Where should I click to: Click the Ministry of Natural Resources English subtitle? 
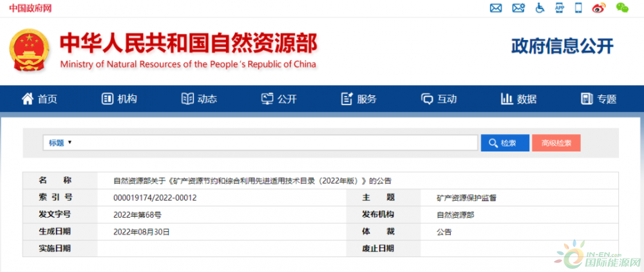tap(188, 64)
